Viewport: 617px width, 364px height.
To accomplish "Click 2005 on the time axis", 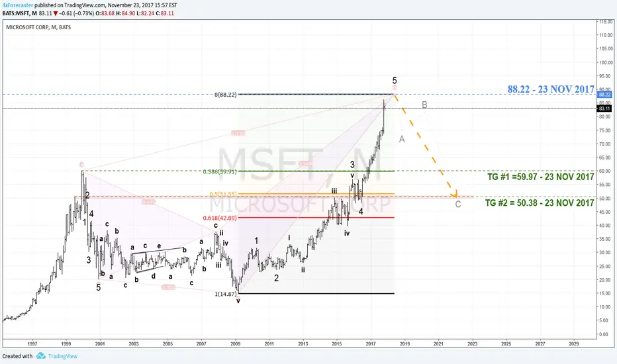I will (167, 343).
